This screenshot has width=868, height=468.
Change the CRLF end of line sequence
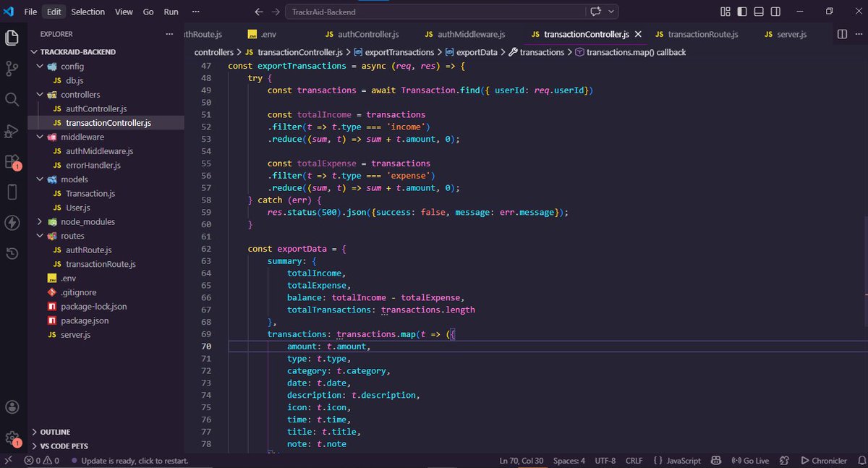point(634,461)
